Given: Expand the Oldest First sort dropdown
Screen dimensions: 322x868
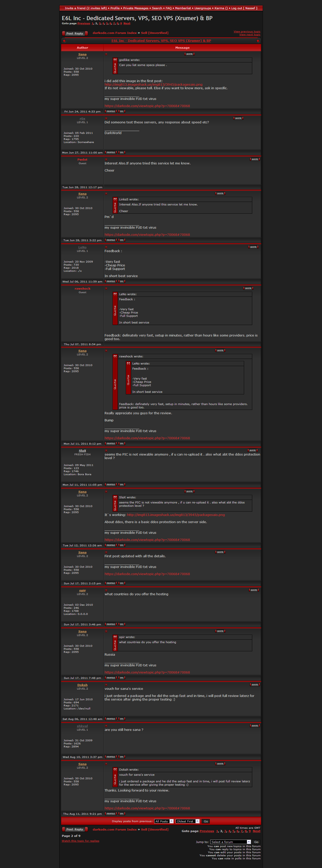Looking at the screenshot, I should pyautogui.click(x=187, y=821).
